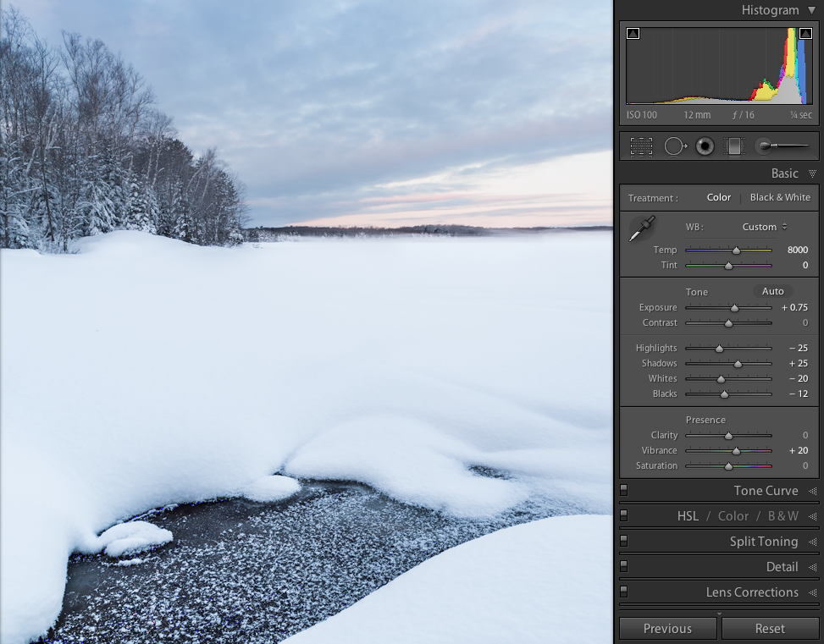Activate the Red Eye Correction tool
Image resolution: width=824 pixels, height=644 pixels.
(705, 146)
